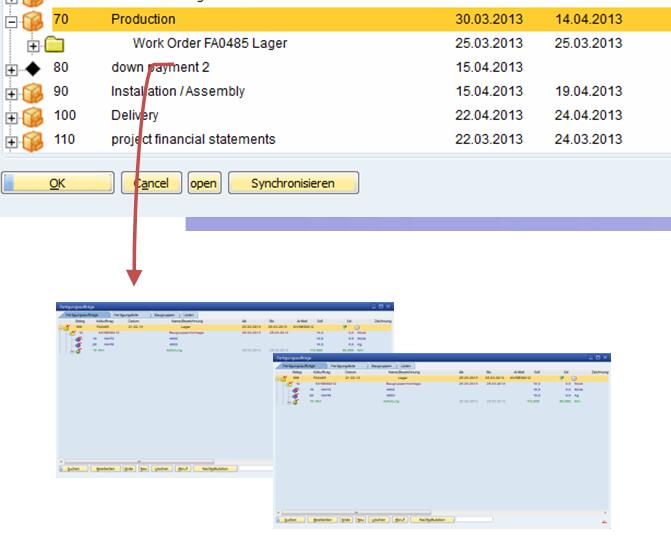Screen dimensions: 671x536
Task: Click end date 25.03.2013 of Work Order row
Action: click(588, 43)
